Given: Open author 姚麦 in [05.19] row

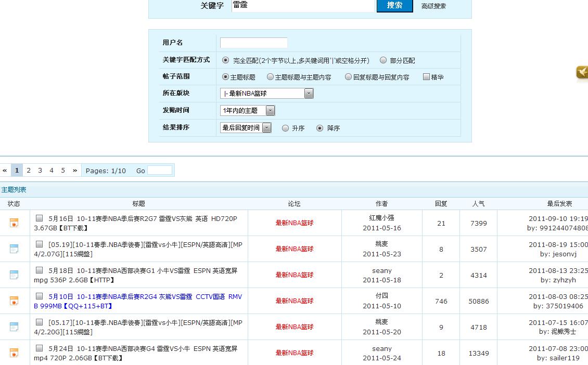Looking at the screenshot, I should (x=382, y=243).
